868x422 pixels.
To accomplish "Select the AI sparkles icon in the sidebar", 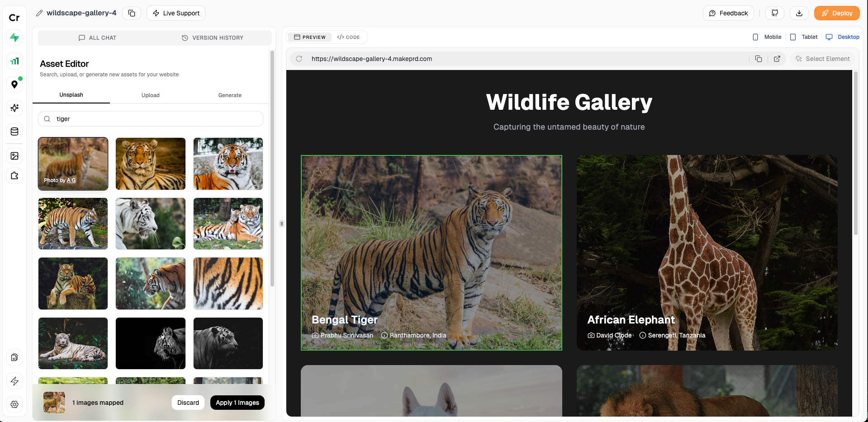I will point(14,108).
